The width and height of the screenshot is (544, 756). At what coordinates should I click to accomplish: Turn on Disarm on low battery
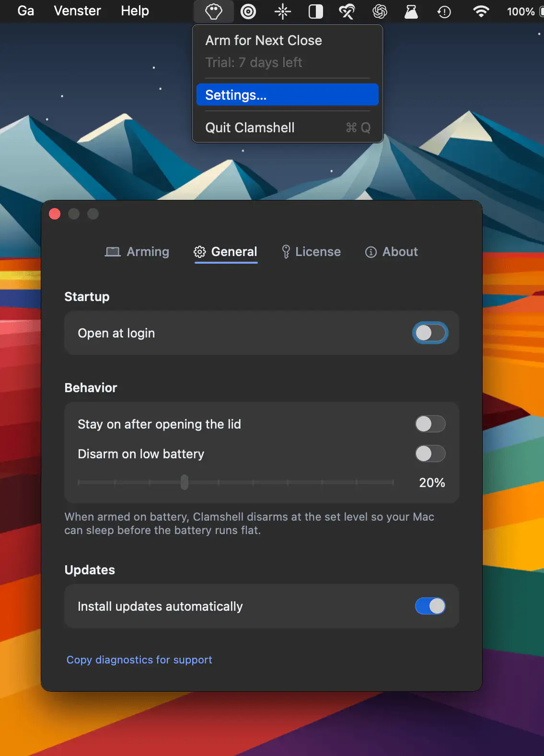(x=430, y=454)
